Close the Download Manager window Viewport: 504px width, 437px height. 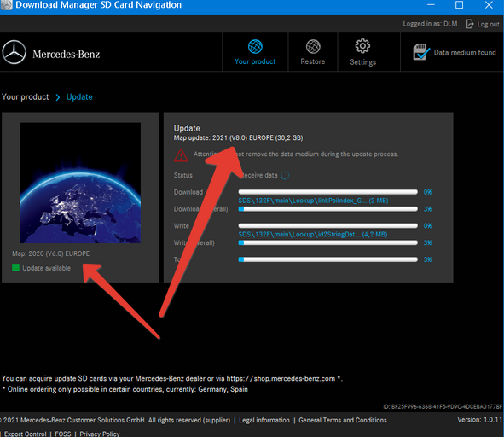point(489,5)
